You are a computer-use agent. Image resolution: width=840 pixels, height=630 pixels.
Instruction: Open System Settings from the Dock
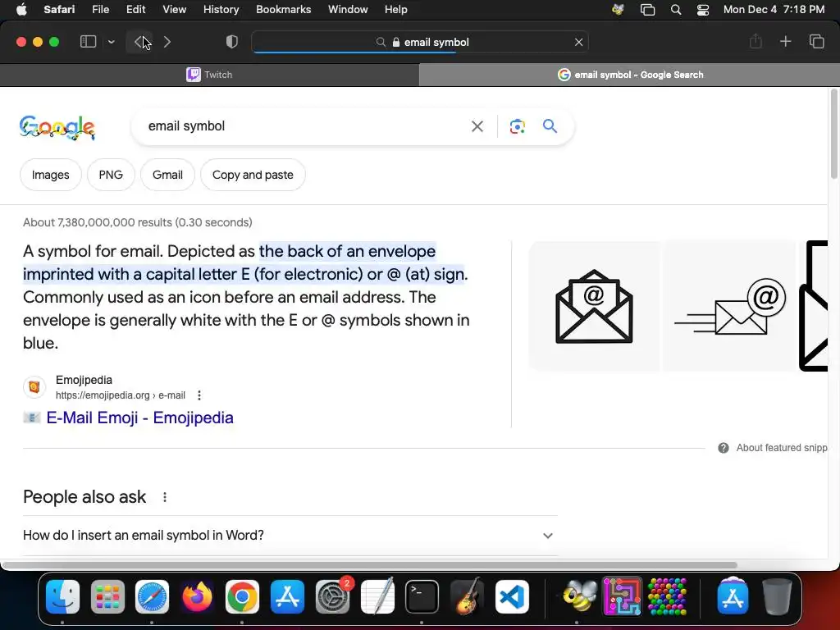[x=333, y=596]
